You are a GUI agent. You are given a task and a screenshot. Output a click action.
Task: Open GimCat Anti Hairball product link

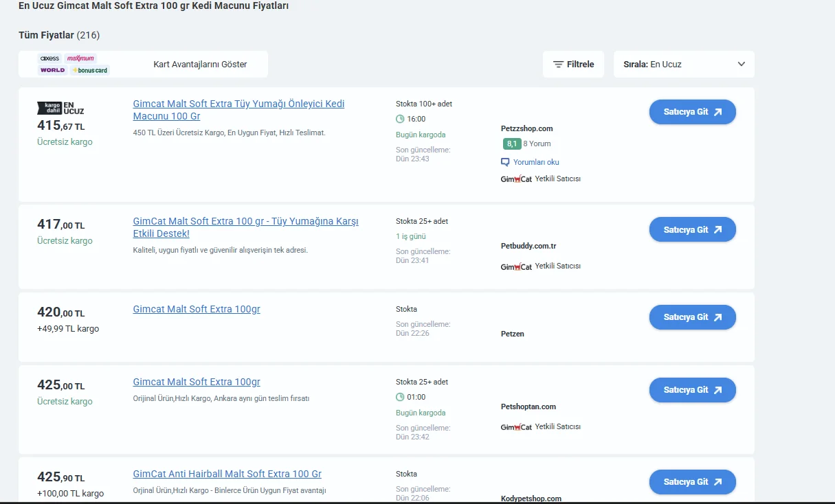(227, 474)
